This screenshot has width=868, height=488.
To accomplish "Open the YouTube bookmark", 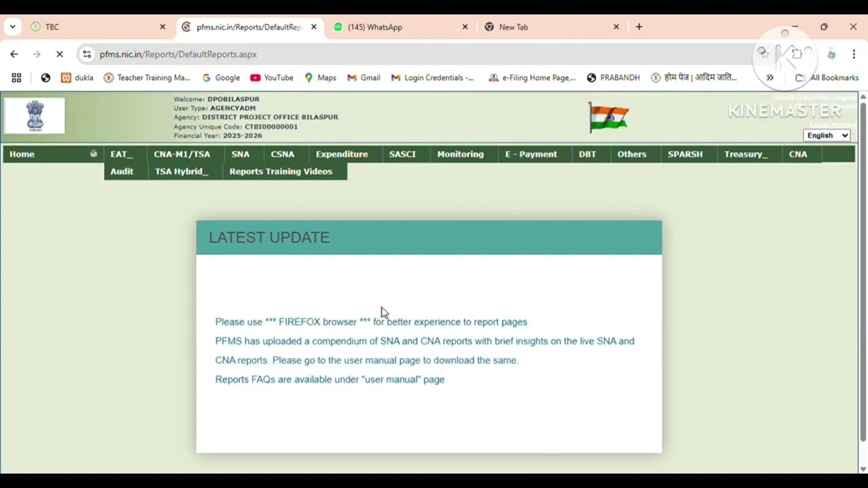I will [272, 78].
